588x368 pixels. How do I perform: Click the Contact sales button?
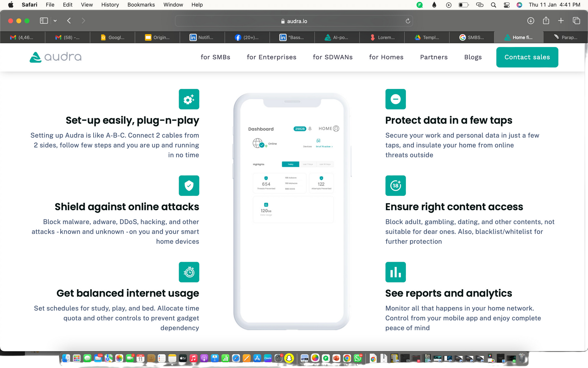click(x=527, y=57)
